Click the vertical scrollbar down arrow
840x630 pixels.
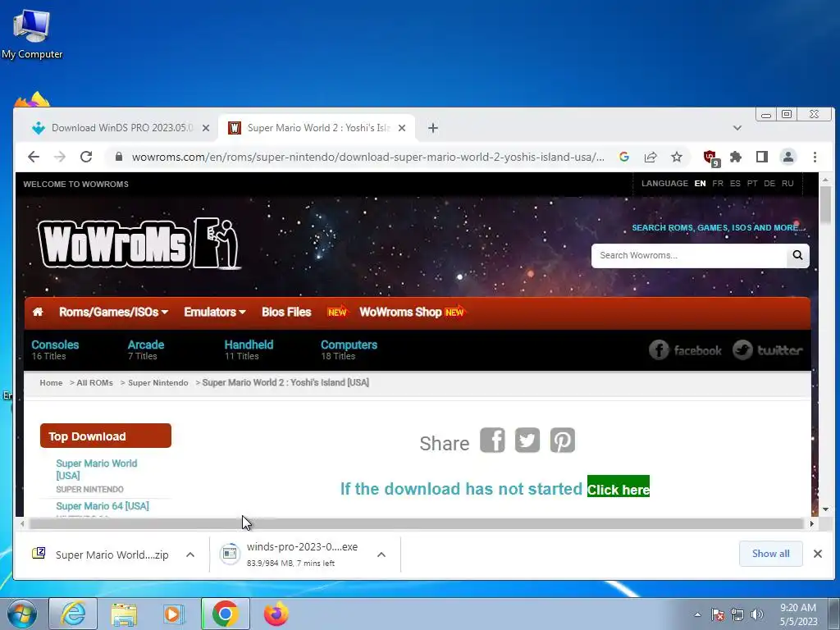point(825,509)
